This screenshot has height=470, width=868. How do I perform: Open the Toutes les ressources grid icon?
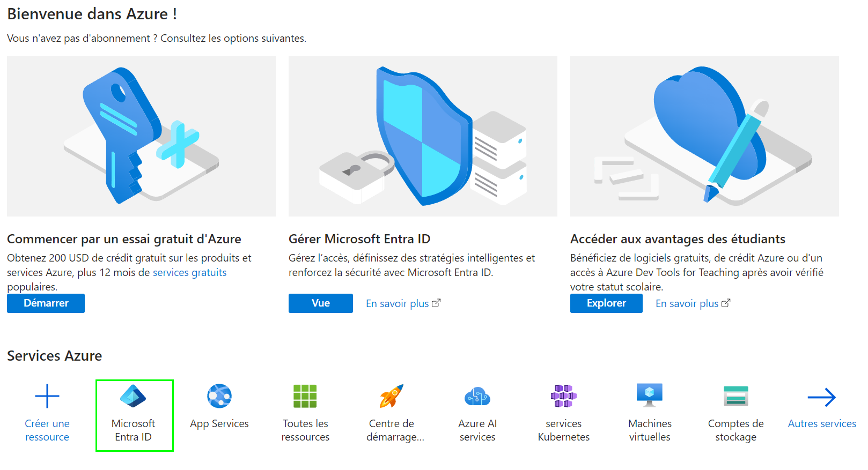point(305,397)
